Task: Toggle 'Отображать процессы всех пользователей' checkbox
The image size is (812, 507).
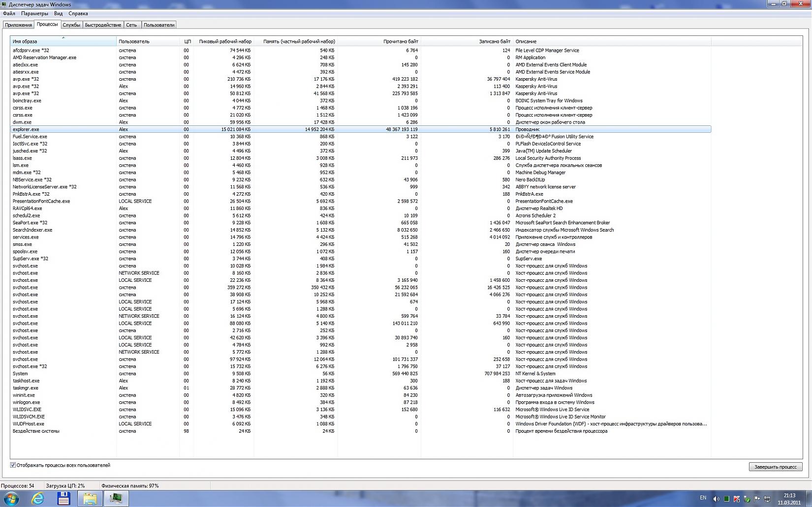Action: point(13,465)
